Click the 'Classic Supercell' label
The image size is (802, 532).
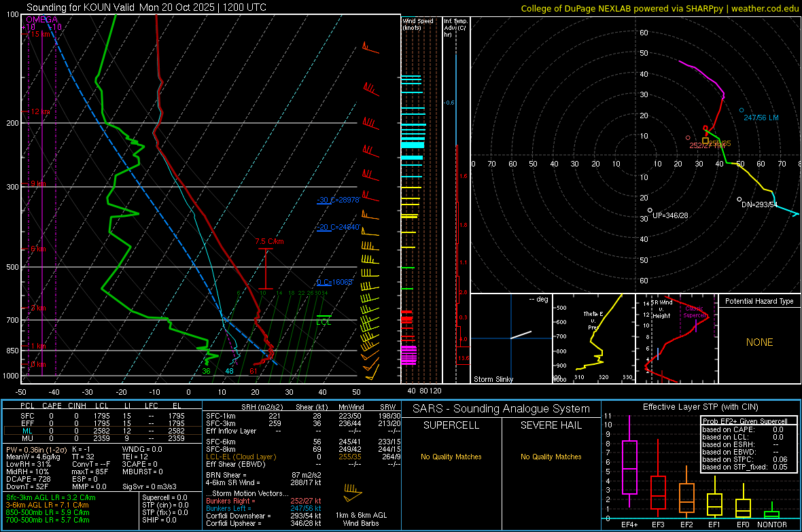click(x=695, y=312)
